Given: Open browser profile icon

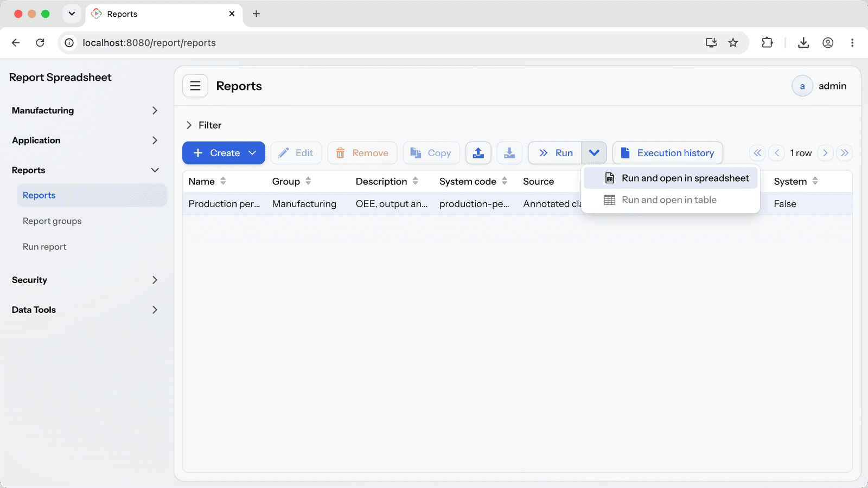Looking at the screenshot, I should 828,43.
